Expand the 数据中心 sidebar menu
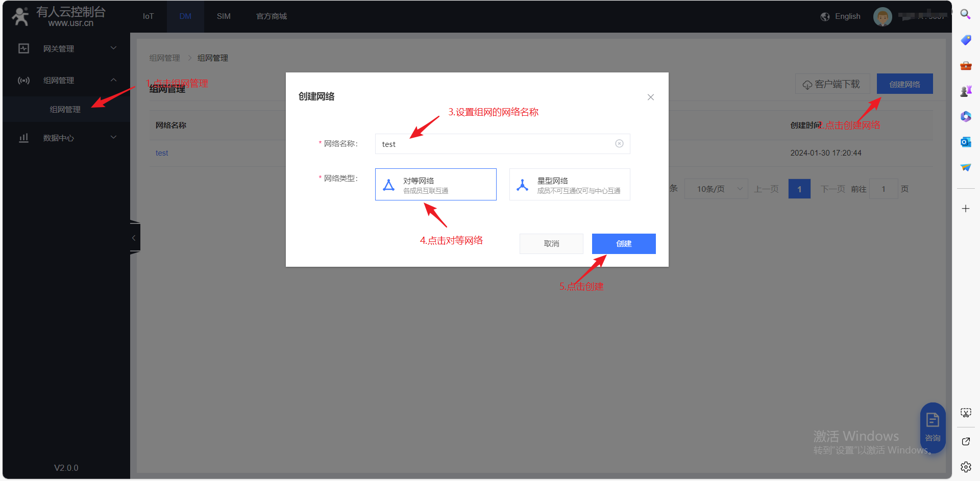This screenshot has width=980, height=481. (x=66, y=138)
